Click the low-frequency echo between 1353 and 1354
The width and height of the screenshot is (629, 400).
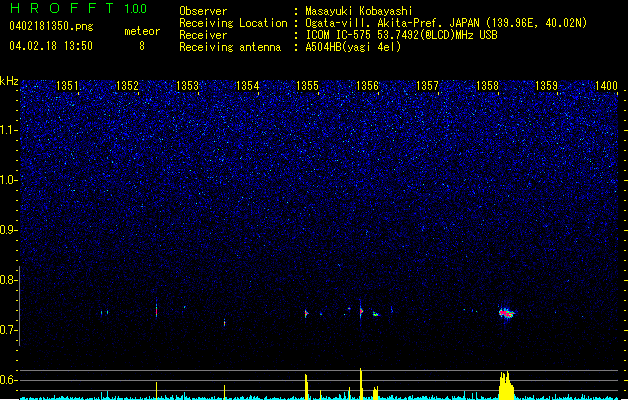tap(224, 322)
